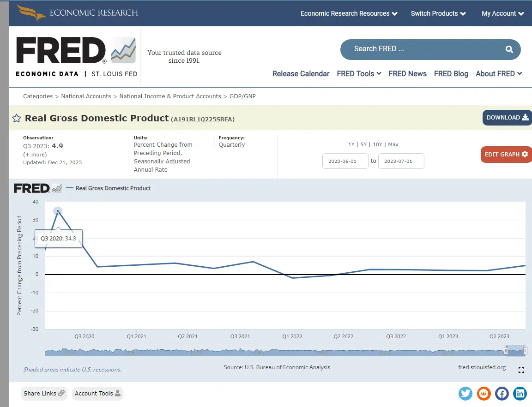Screen dimensions: 532x407
Task: Click the star favorite icon beside the title
Action: 17,119
